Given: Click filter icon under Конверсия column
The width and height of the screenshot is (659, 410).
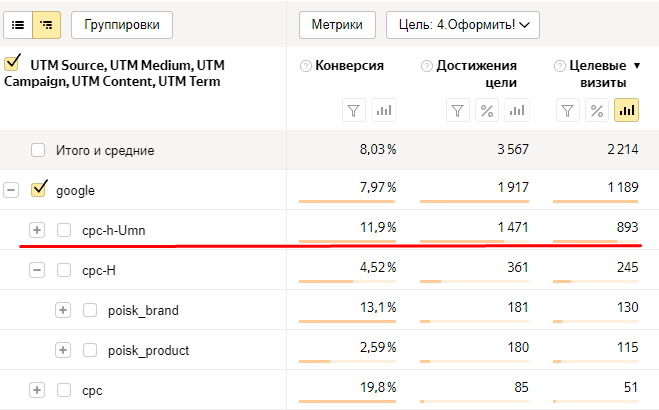Looking at the screenshot, I should click(354, 110).
